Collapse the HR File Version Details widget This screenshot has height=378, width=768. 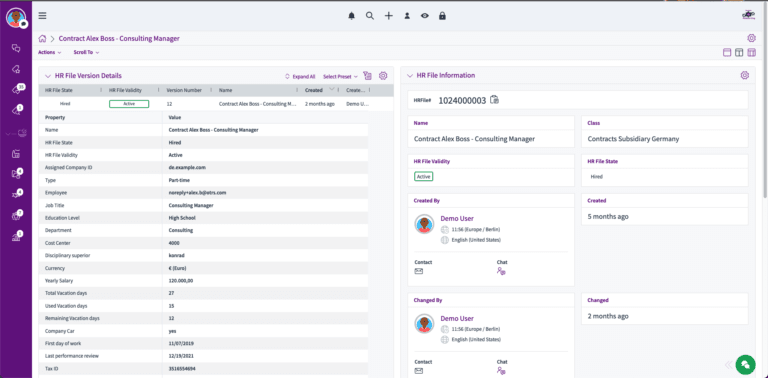[48, 76]
